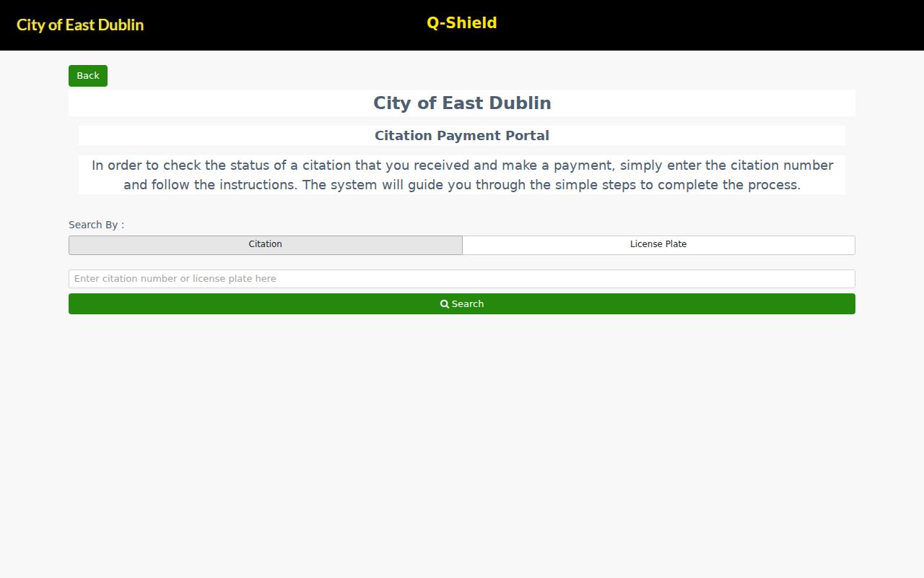
Task: Focus the citation number input field
Action: pos(462,279)
